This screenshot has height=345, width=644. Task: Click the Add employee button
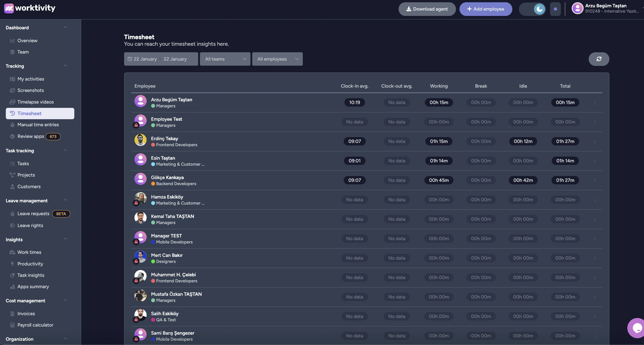pos(486,9)
